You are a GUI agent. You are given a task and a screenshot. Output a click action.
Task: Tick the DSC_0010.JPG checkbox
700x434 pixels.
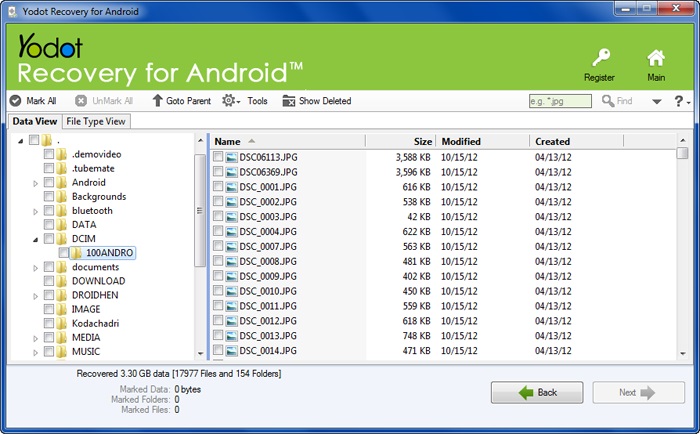coord(218,291)
